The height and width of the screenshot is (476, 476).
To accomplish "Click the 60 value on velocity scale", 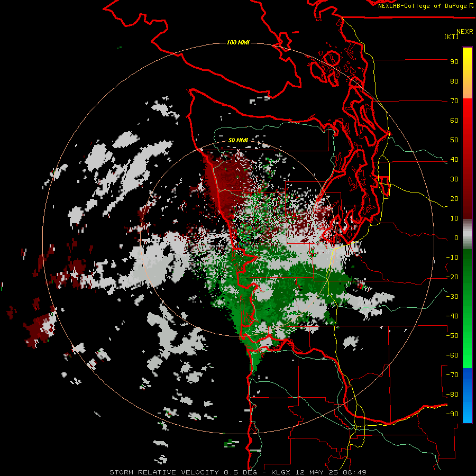I will point(454,121).
